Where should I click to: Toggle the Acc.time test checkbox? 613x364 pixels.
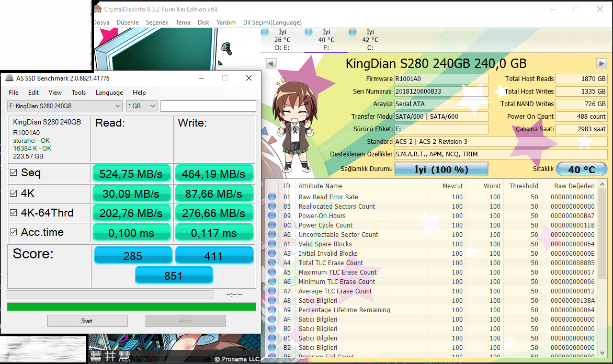(13, 232)
